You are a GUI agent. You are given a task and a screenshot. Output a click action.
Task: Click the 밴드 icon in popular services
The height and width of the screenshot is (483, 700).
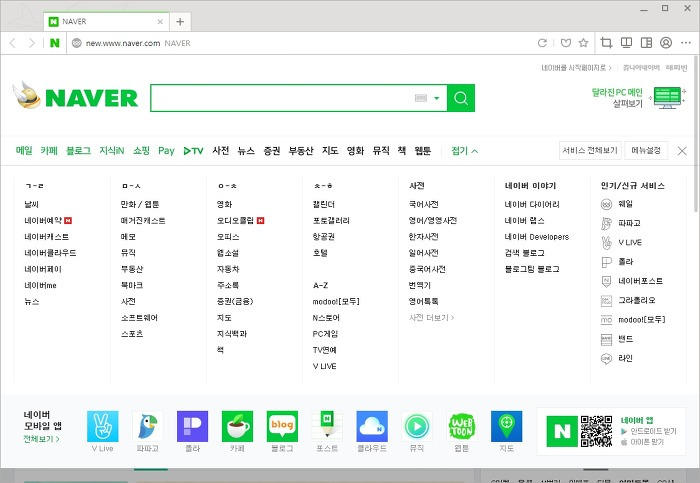tap(606, 339)
